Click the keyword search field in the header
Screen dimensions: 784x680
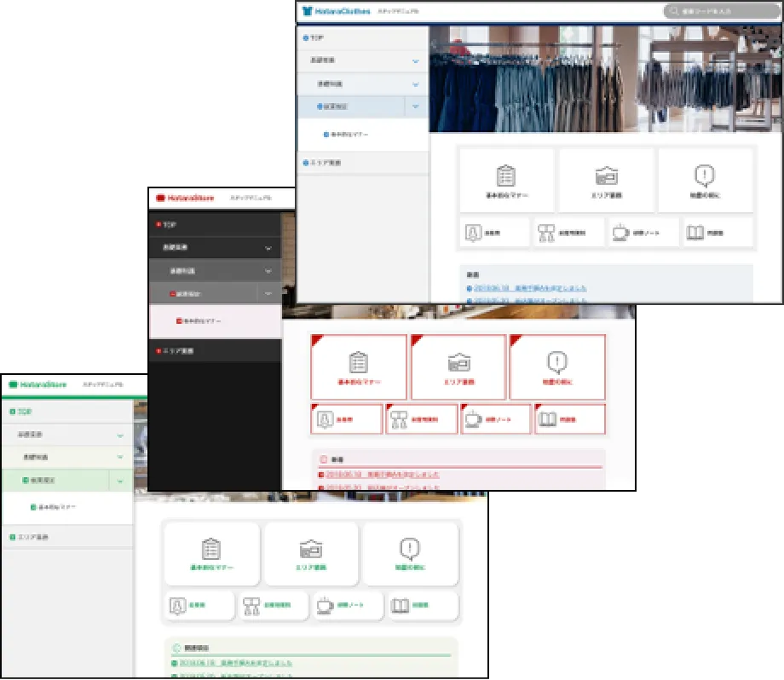point(724,12)
